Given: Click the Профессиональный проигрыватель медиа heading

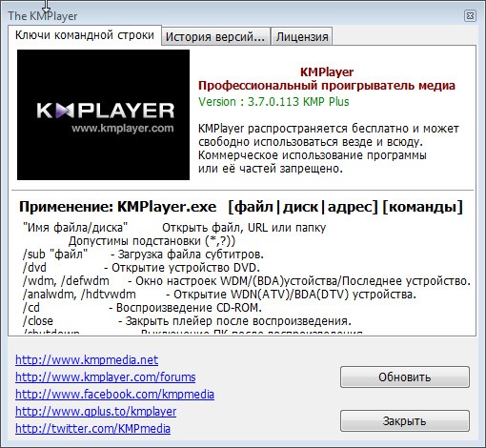Looking at the screenshot, I should [327, 86].
